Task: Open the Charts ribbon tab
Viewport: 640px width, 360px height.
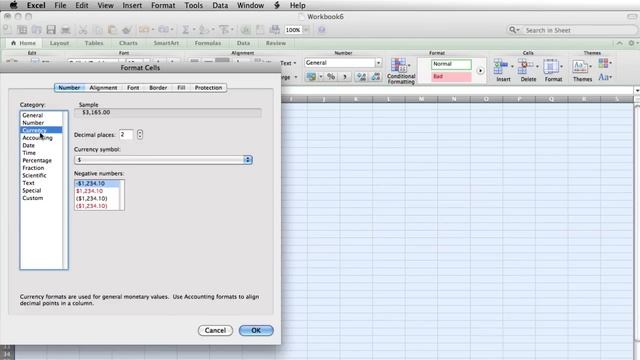Action: [128, 43]
